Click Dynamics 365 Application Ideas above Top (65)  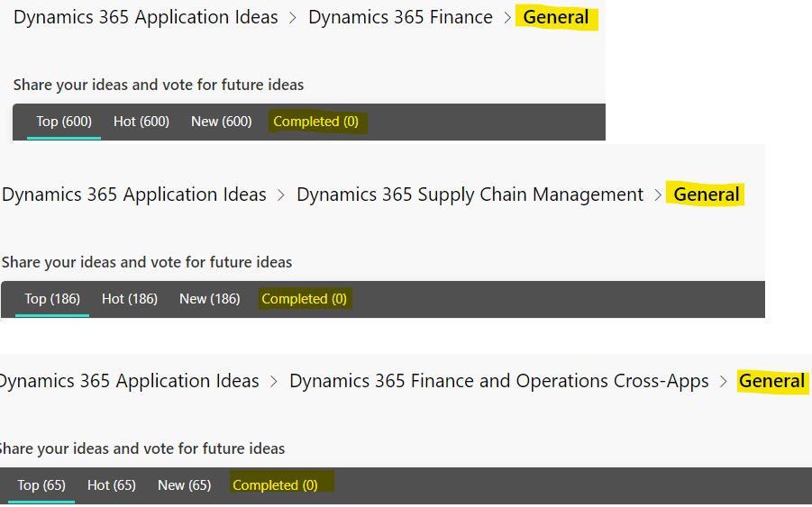pyautogui.click(x=129, y=381)
